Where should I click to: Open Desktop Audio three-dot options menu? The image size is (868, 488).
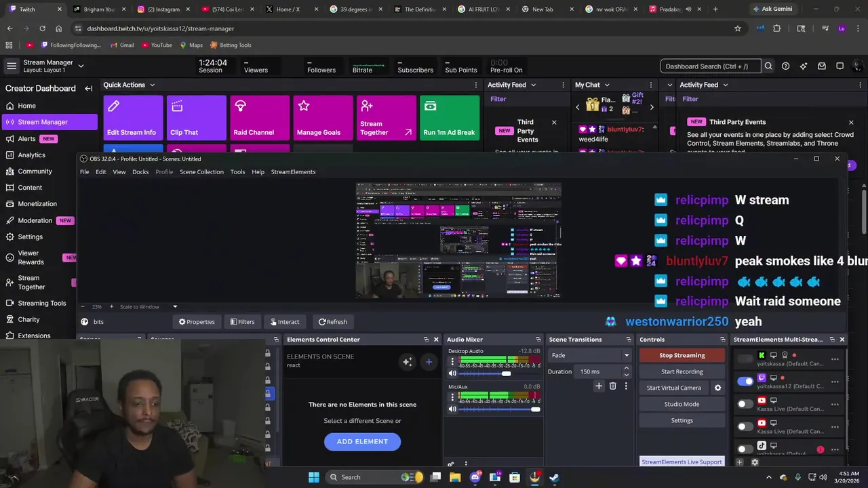point(452,361)
